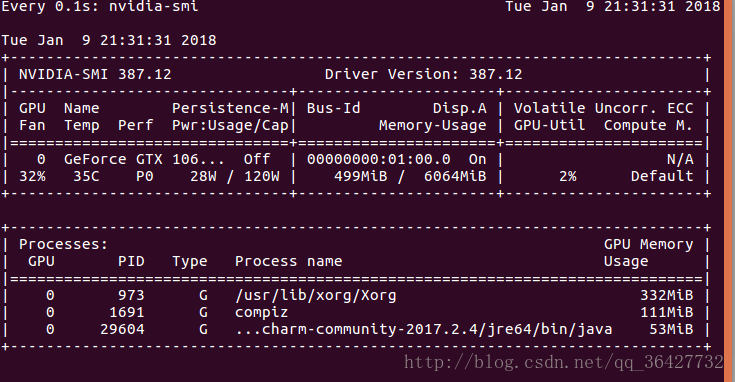Select the PID '1691'

pos(127,312)
